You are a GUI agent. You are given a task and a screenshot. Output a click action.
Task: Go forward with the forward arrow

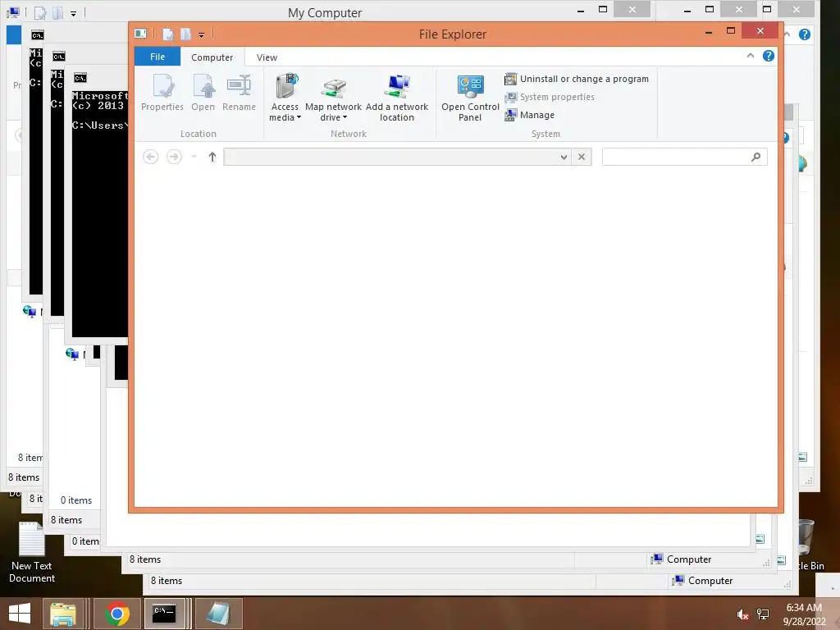(x=174, y=157)
